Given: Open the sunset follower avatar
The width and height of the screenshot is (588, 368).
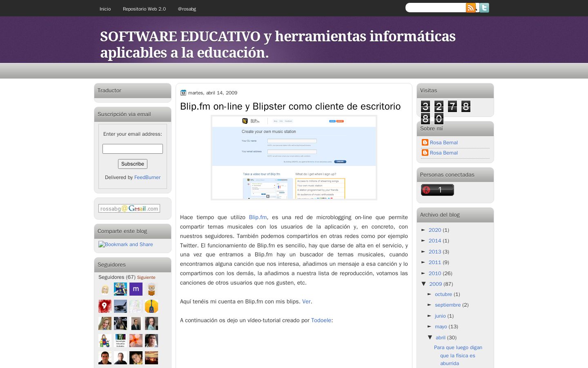Looking at the screenshot, I should [151, 358].
